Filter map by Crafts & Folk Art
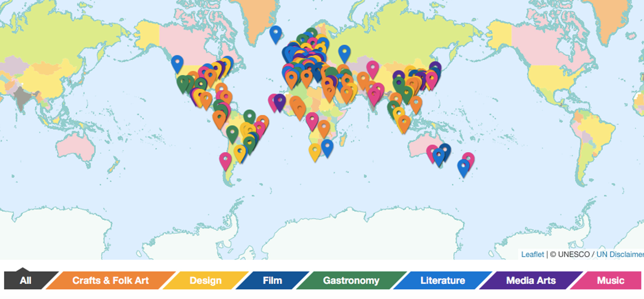 click(x=111, y=280)
